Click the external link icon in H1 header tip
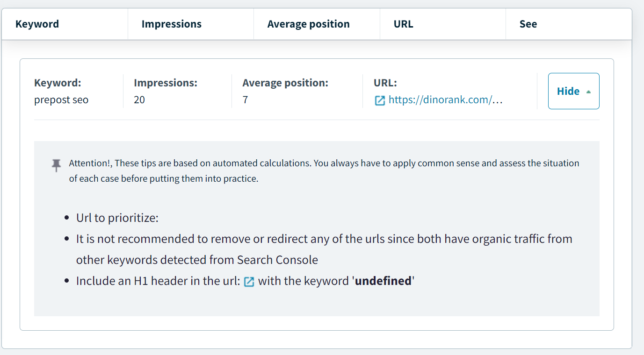 pyautogui.click(x=249, y=282)
